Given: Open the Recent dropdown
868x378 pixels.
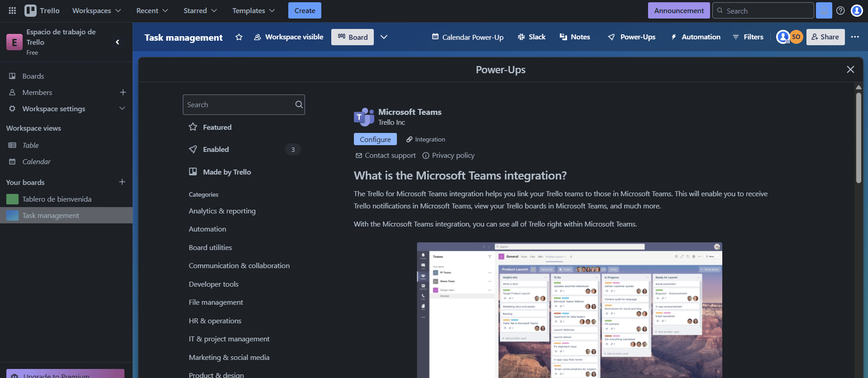Looking at the screenshot, I should 152,10.
